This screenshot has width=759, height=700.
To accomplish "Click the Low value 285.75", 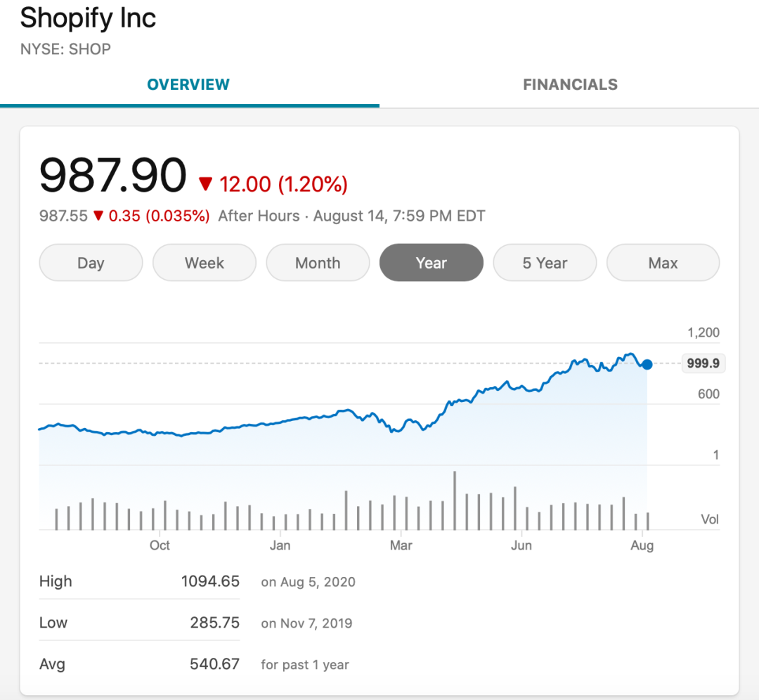I will pos(214,623).
